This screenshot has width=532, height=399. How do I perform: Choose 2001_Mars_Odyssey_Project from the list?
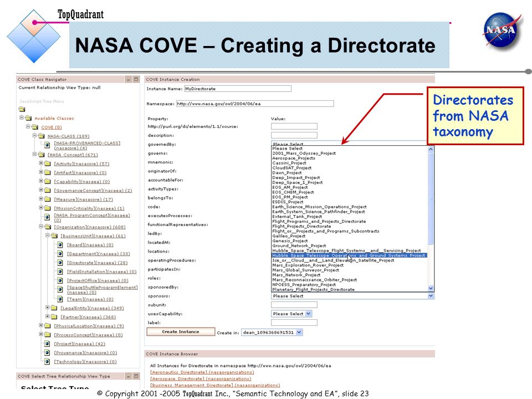point(304,154)
